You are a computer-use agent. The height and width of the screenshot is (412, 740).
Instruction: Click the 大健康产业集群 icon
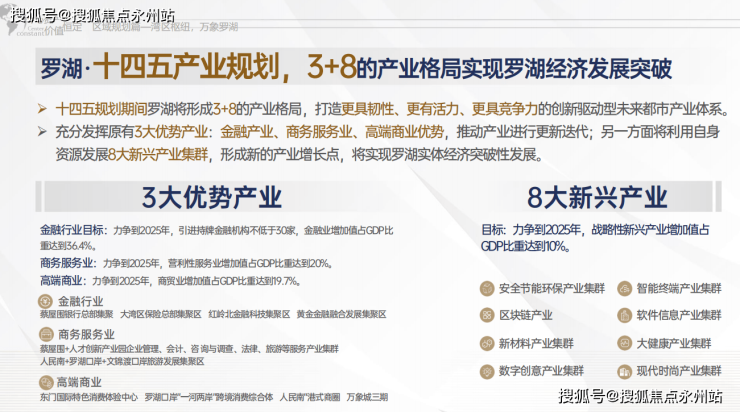[624, 343]
